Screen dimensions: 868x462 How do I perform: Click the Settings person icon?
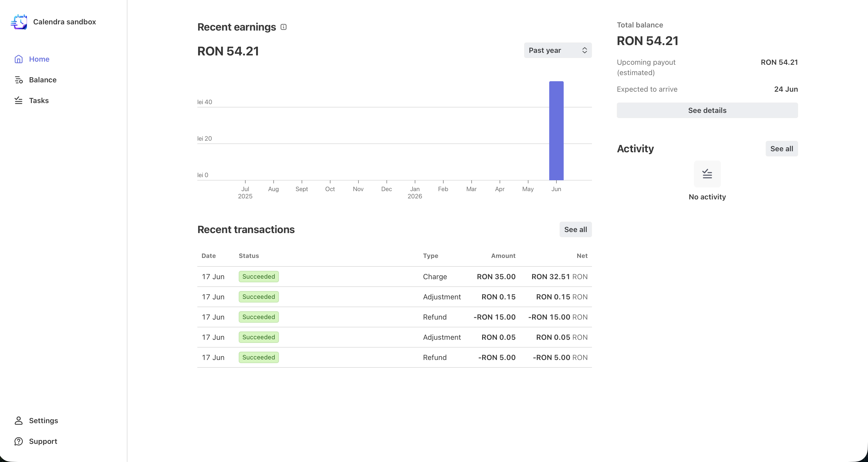pos(19,421)
